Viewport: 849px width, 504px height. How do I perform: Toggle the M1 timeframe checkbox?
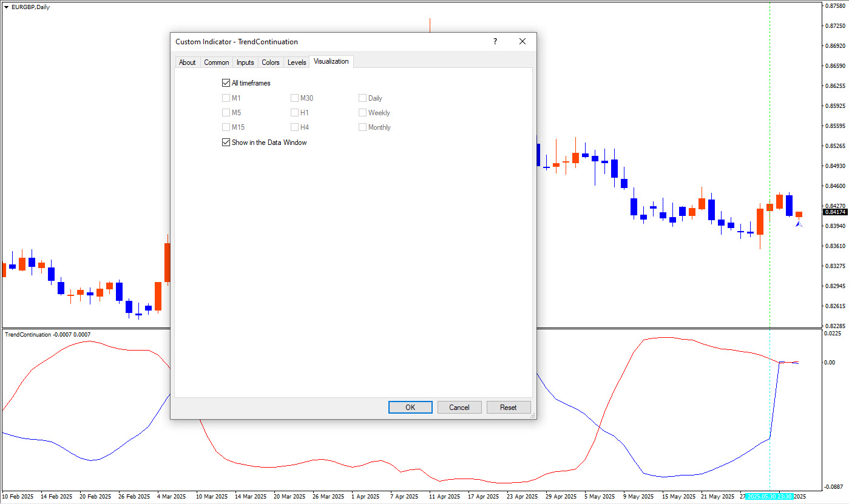coord(226,98)
